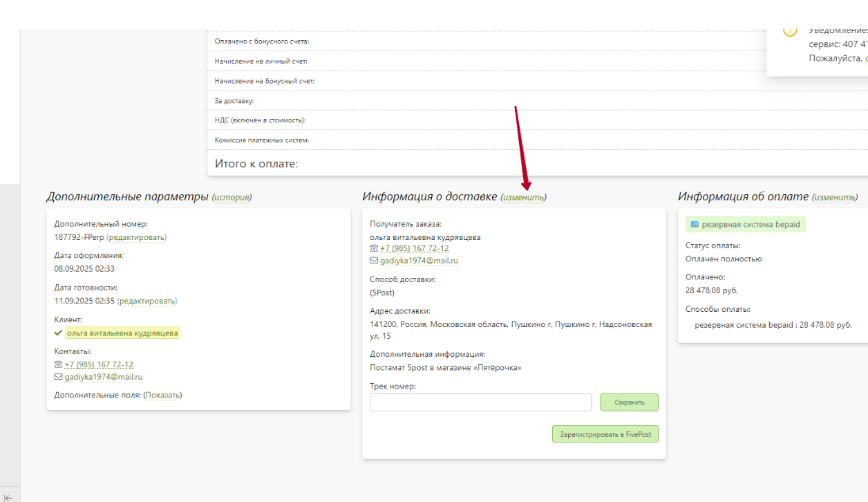The image size is (868, 502).
Task: Select the За доставку row label
Action: [x=234, y=101]
